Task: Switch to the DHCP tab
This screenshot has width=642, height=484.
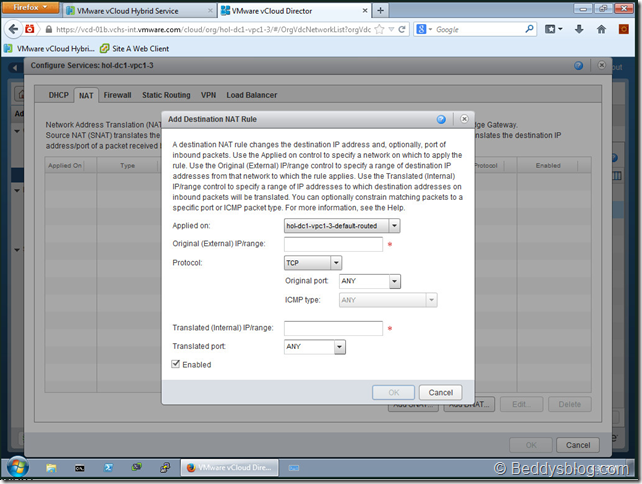Action: pyautogui.click(x=59, y=95)
